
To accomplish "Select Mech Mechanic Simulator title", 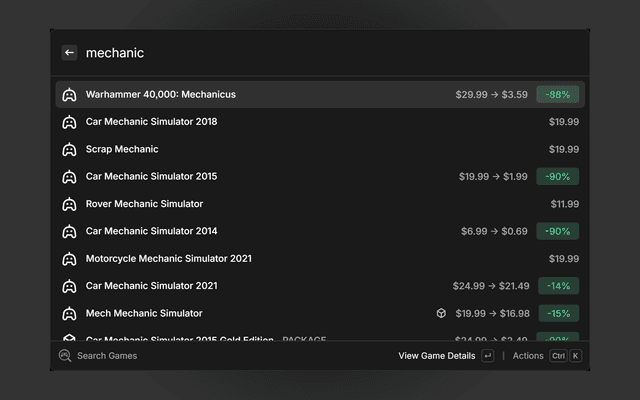I will [144, 313].
